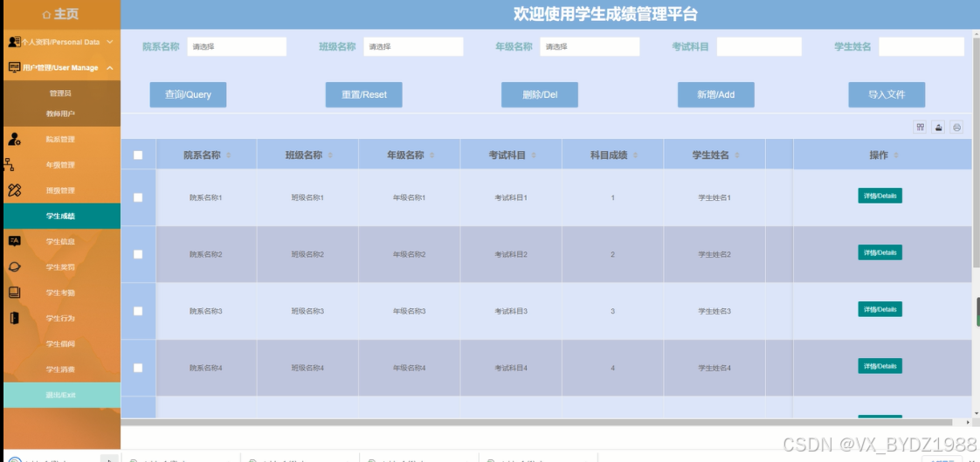Sort by 考试科目 column arrows
Screen dimensions: 980x462
(x=535, y=155)
